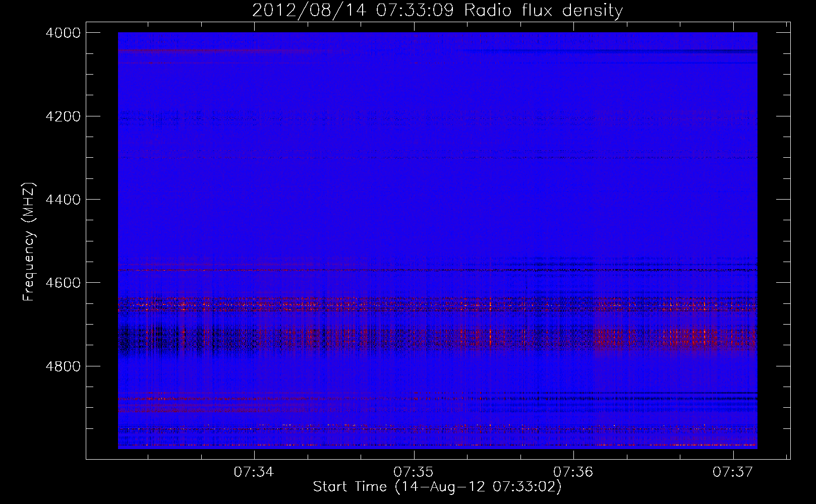Click the 07:37 time tick label
816x504 pixels.
pyautogui.click(x=732, y=472)
